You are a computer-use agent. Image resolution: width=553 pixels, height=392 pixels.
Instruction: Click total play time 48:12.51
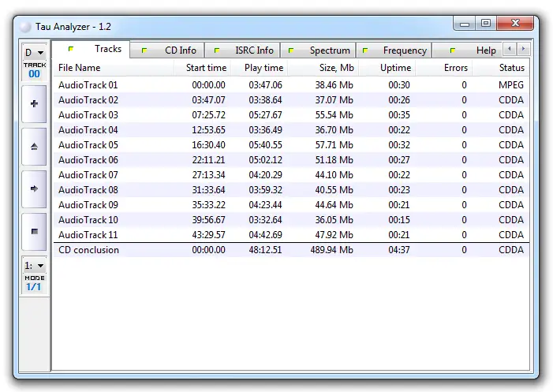coord(265,250)
